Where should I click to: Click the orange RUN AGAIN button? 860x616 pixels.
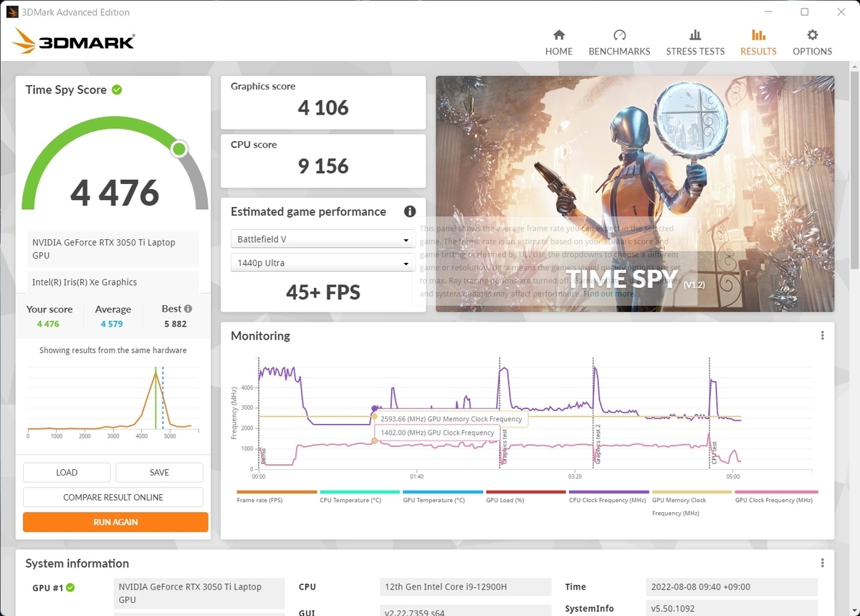(115, 522)
